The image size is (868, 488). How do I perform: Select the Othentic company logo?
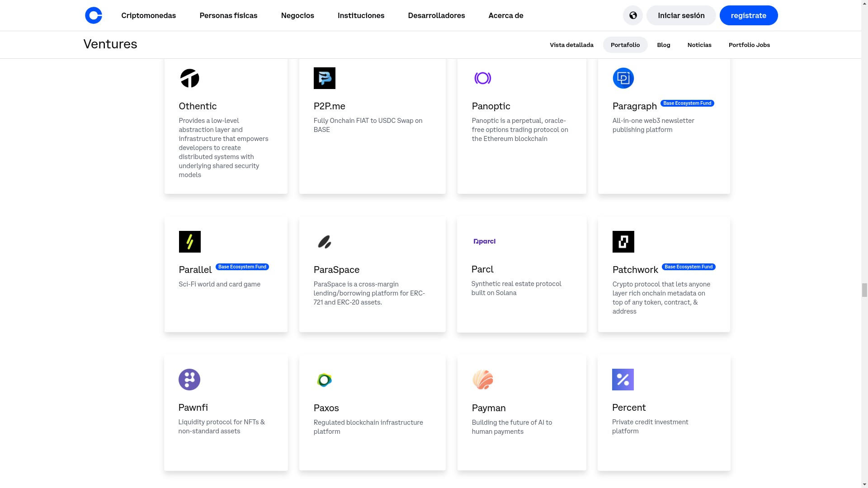pos(189,78)
